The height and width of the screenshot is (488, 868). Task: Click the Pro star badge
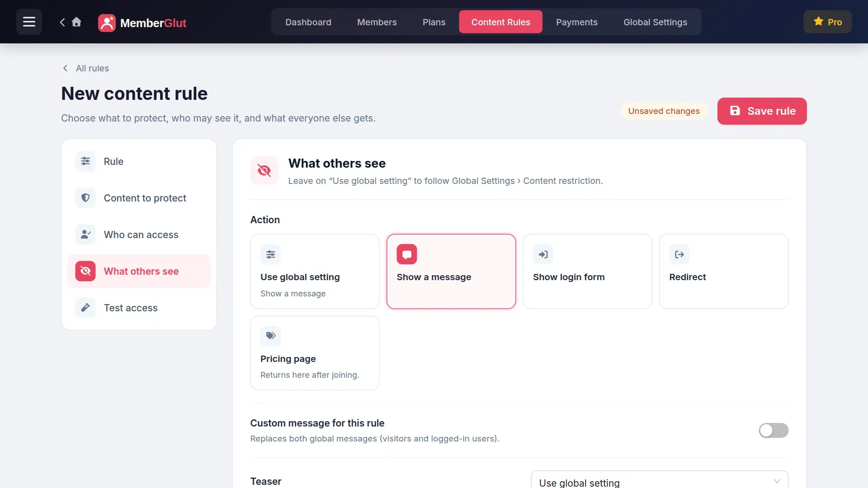(x=827, y=22)
